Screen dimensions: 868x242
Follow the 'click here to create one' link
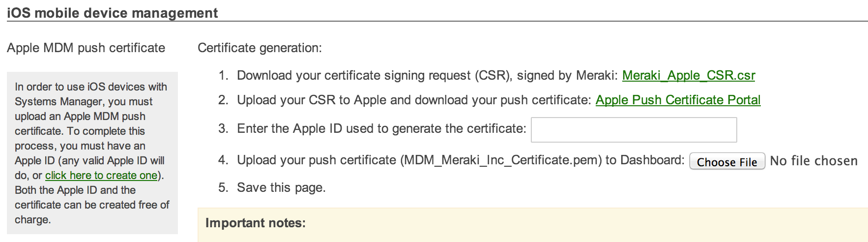pos(101,176)
